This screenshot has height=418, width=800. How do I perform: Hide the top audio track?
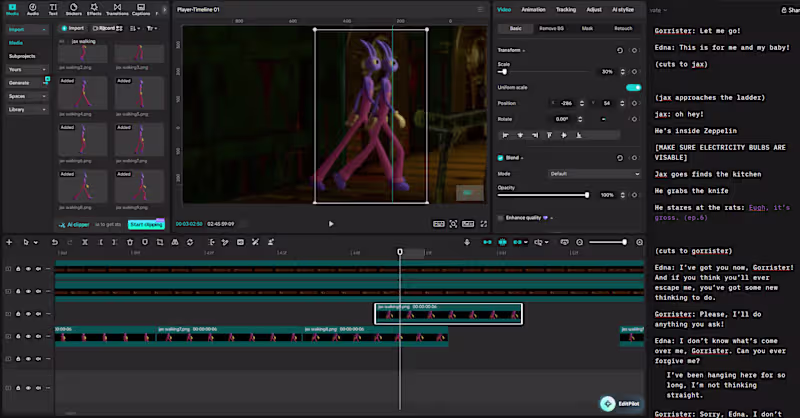click(x=28, y=269)
